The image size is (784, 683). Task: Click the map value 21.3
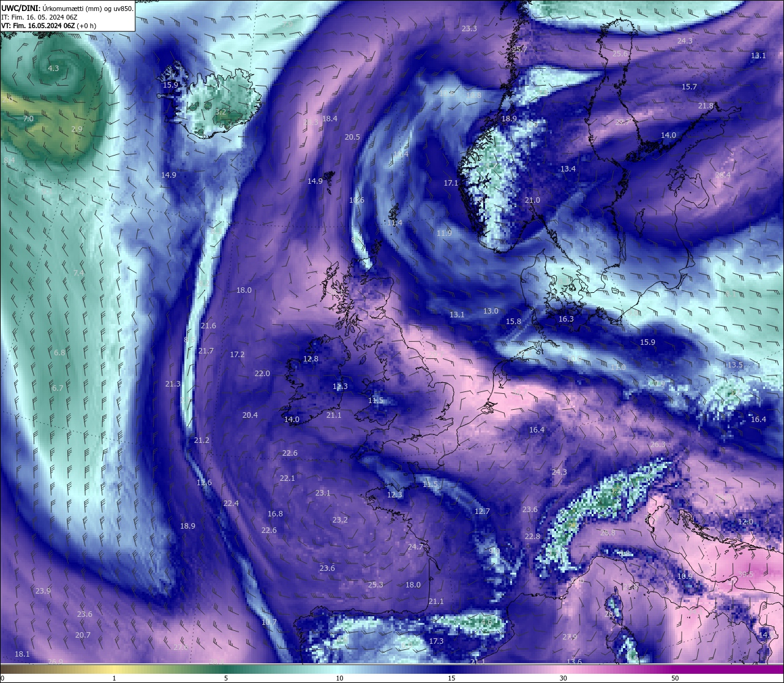173,383
